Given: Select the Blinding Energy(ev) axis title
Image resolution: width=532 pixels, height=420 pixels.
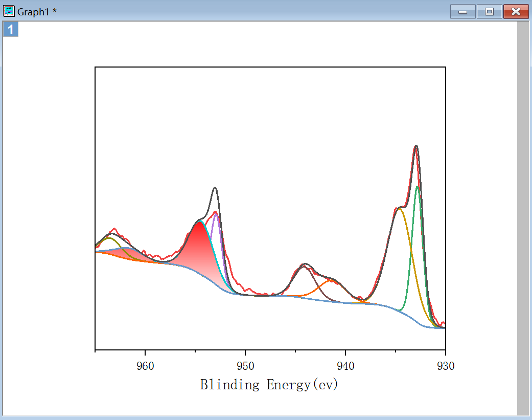Looking at the screenshot, I should (x=269, y=385).
